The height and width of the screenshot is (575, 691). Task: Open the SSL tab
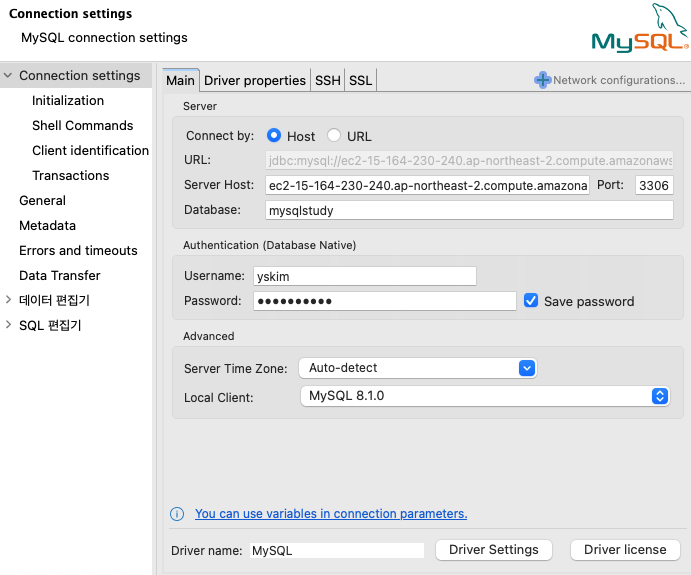point(361,81)
